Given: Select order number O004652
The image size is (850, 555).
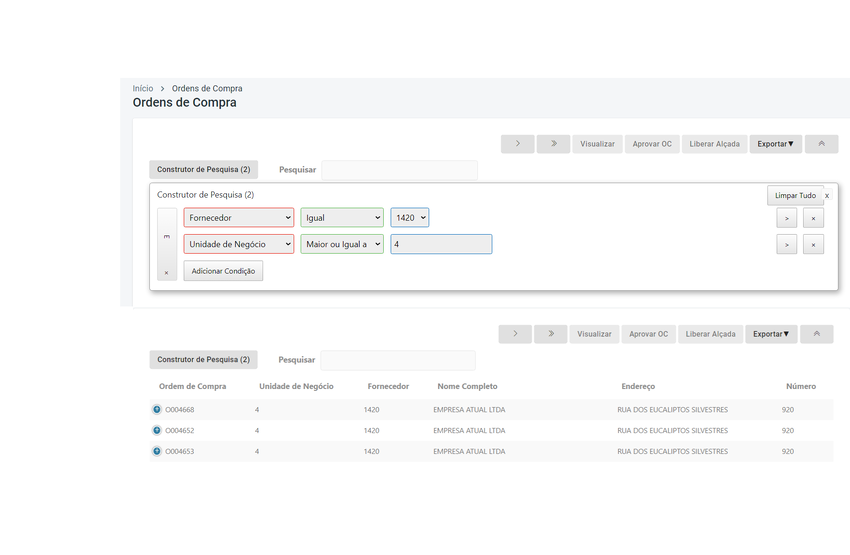Looking at the screenshot, I should pyautogui.click(x=179, y=430).
